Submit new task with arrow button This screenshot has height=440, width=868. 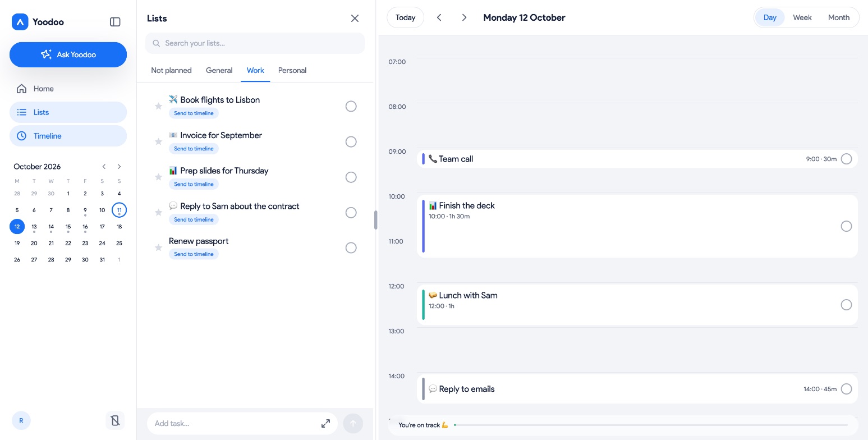353,424
